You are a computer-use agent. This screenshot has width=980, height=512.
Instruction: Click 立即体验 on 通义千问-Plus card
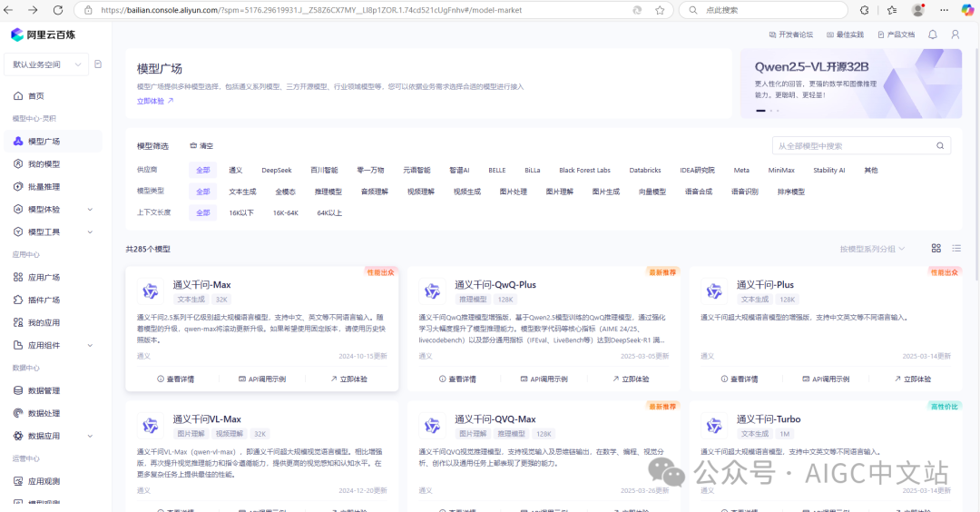913,379
